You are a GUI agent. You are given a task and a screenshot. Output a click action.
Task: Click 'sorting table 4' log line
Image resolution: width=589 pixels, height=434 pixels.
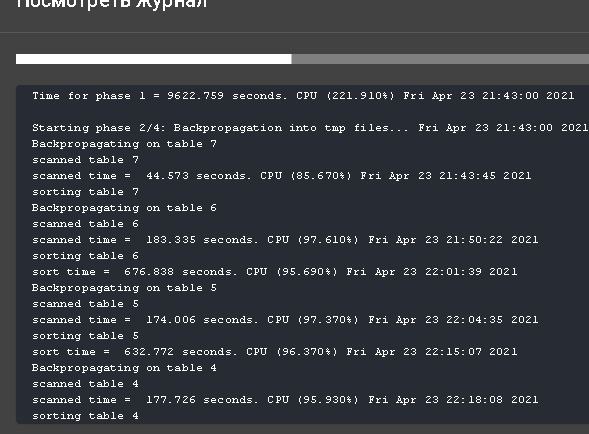click(x=86, y=416)
